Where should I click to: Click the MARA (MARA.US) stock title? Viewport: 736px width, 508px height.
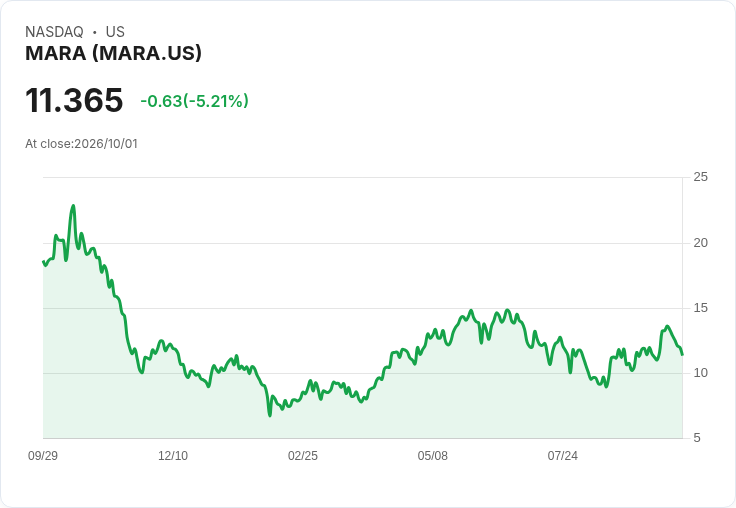pyautogui.click(x=113, y=53)
